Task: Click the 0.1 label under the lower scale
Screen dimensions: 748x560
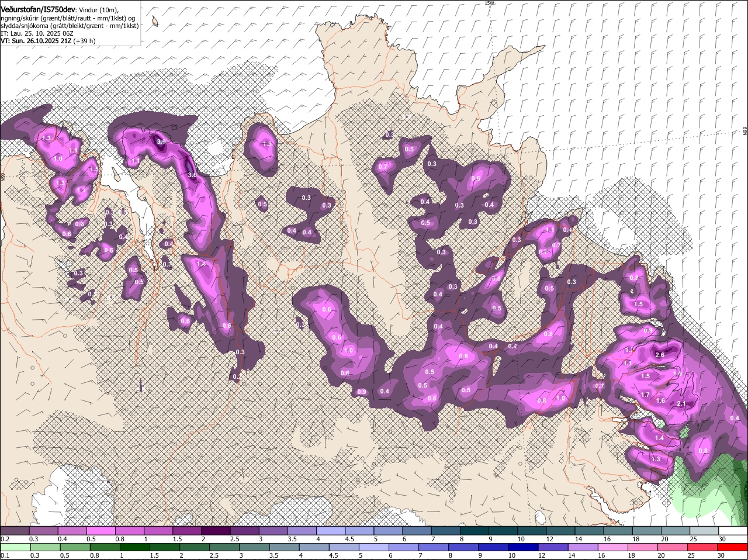Action: 5,555
